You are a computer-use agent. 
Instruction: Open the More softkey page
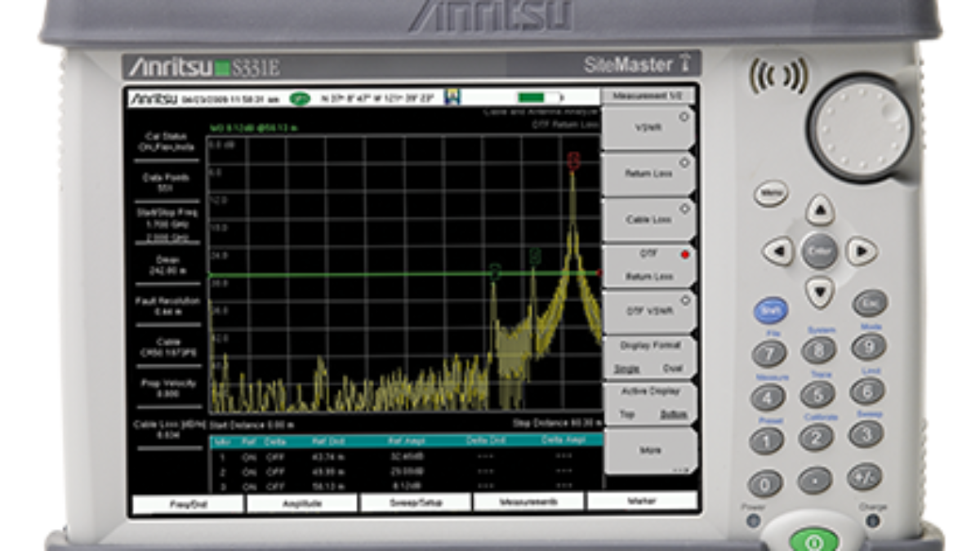pos(648,451)
